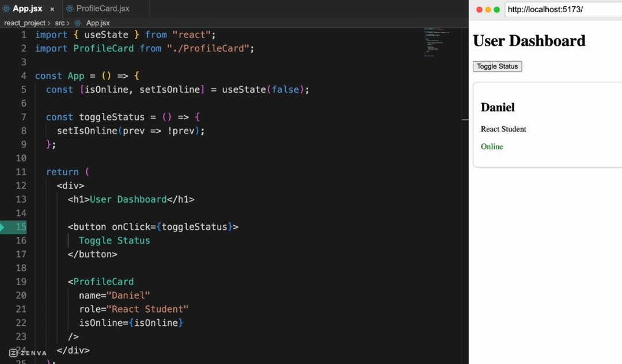Image resolution: width=622 pixels, height=364 pixels.
Task: Click line number 5 in the gutter
Action: click(x=24, y=90)
